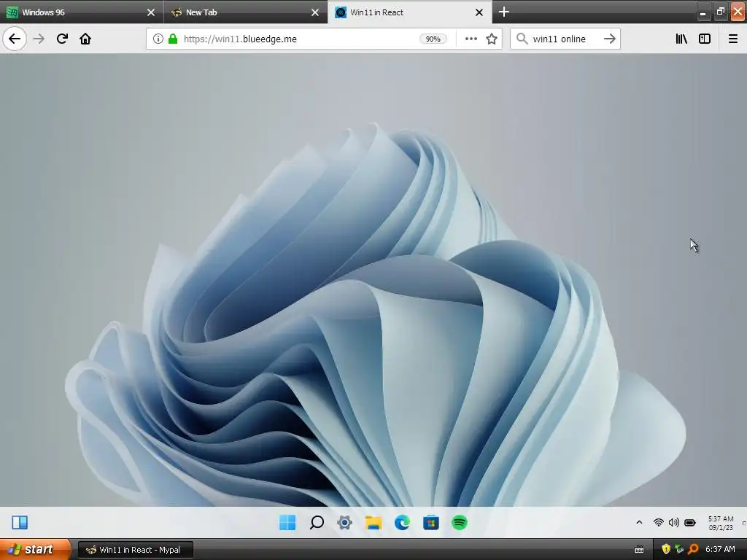Viewport: 747px width, 560px height.
Task: Bookmark this page with the star
Action: (492, 39)
